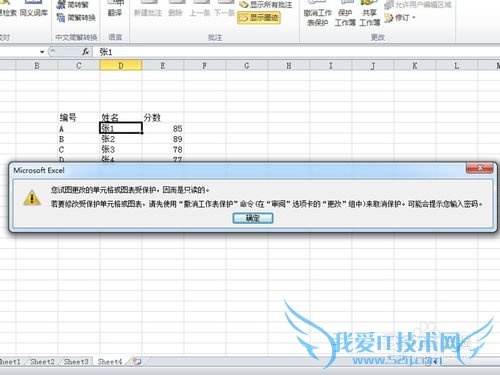Click 撤消工作表保护 in the ribbon
Image resolution: width=500 pixels, height=375 pixels.
click(x=317, y=15)
